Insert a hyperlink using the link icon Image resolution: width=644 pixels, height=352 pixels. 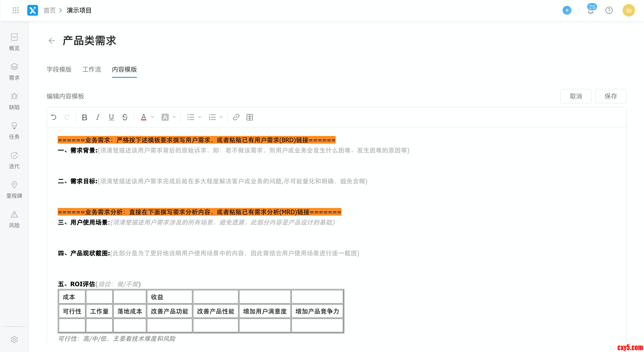pos(236,117)
